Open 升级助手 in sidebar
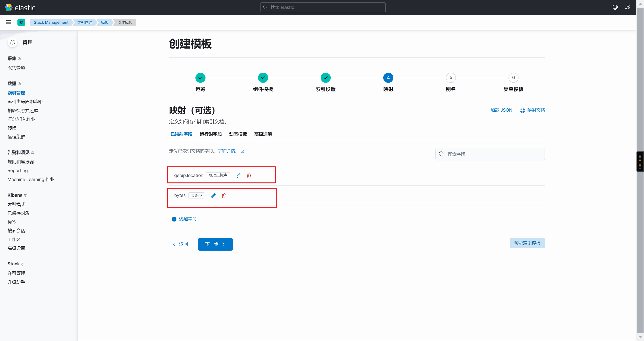 [x=16, y=282]
